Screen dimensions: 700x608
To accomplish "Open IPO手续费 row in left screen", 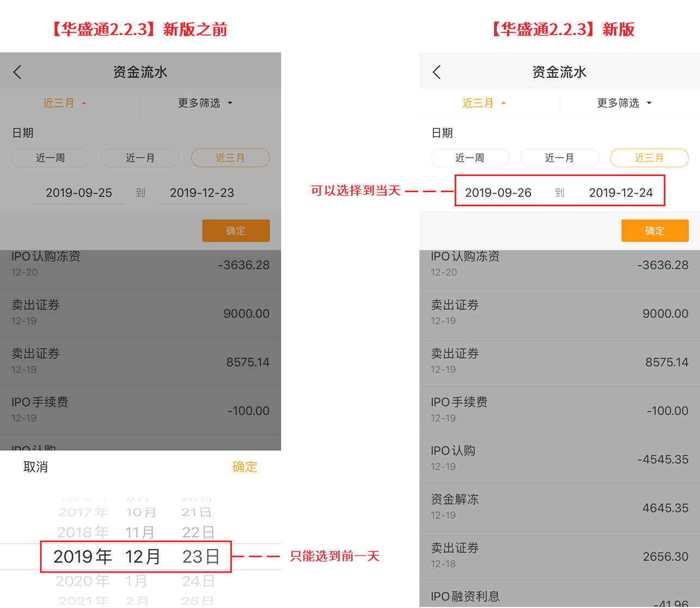I will pyautogui.click(x=141, y=410).
